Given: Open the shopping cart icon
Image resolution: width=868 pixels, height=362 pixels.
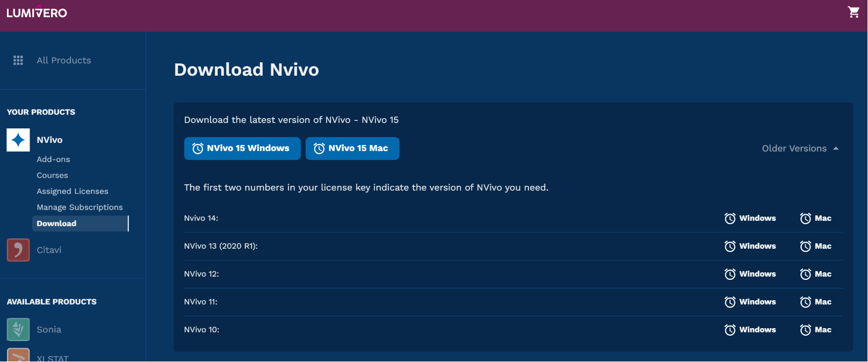Looking at the screenshot, I should 853,12.
